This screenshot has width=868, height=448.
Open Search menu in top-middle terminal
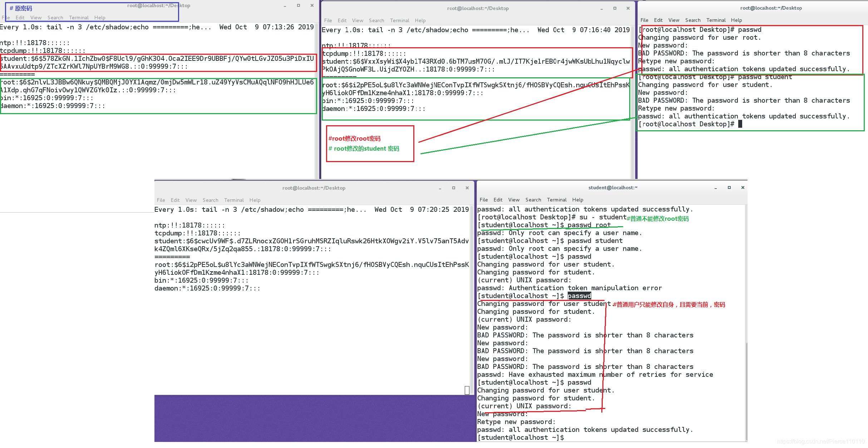(x=376, y=20)
